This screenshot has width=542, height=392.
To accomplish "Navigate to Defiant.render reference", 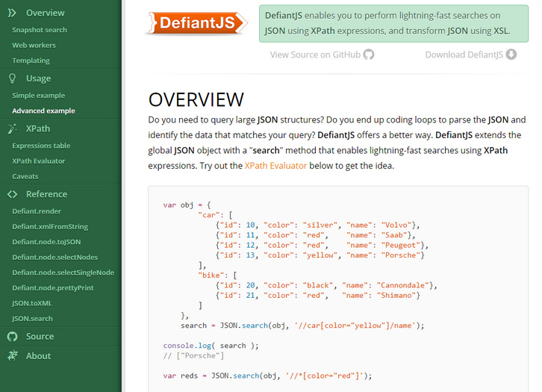I will 37,211.
